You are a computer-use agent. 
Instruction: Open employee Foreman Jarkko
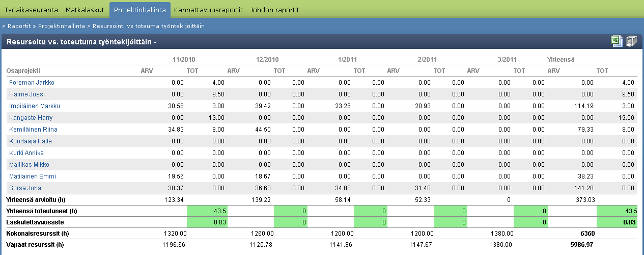point(32,83)
